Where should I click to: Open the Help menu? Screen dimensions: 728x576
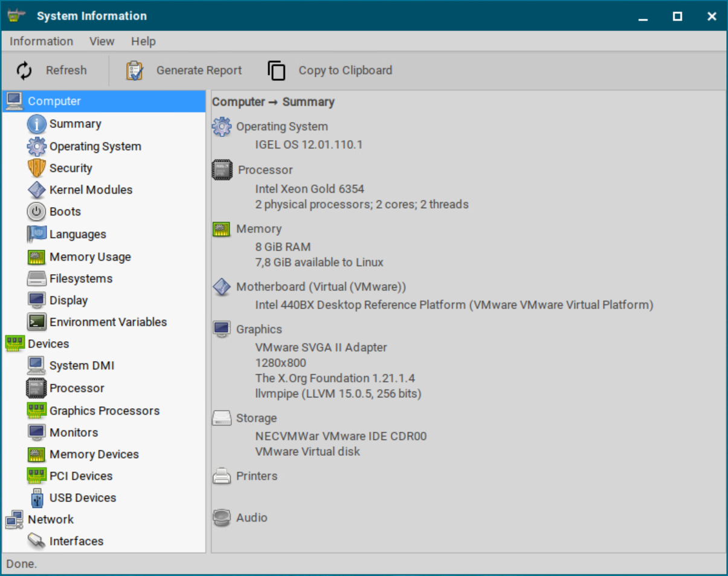pos(143,41)
